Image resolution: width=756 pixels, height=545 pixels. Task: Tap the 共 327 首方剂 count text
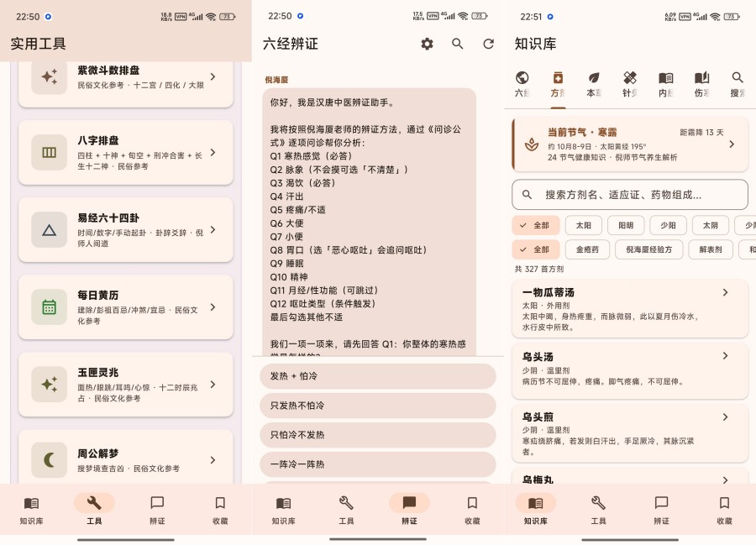(x=539, y=269)
